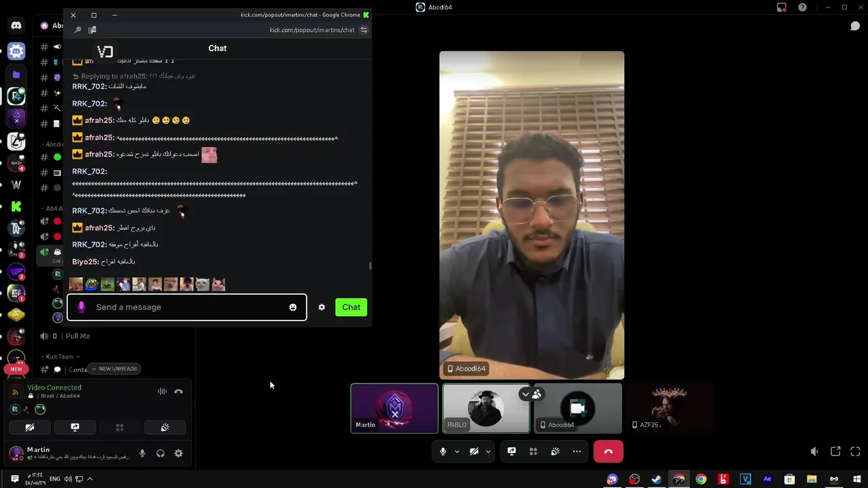Select Martin's video tile
868x488 pixels.
[x=395, y=408]
